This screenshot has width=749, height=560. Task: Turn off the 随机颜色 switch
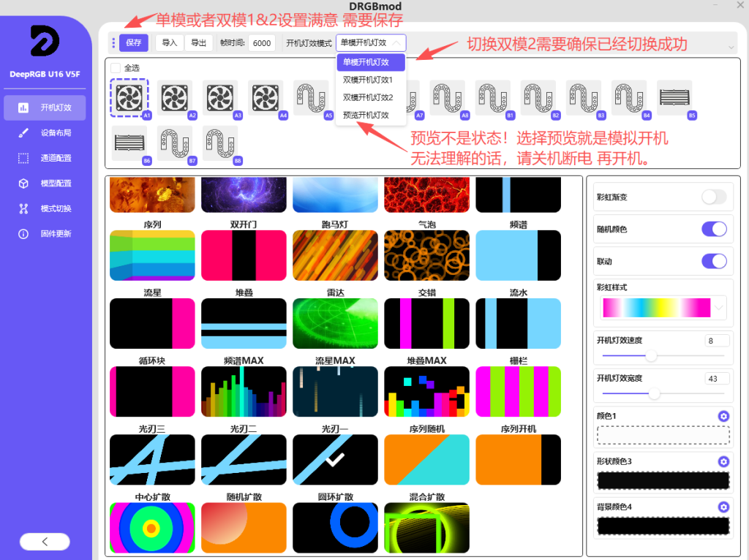pos(714,229)
